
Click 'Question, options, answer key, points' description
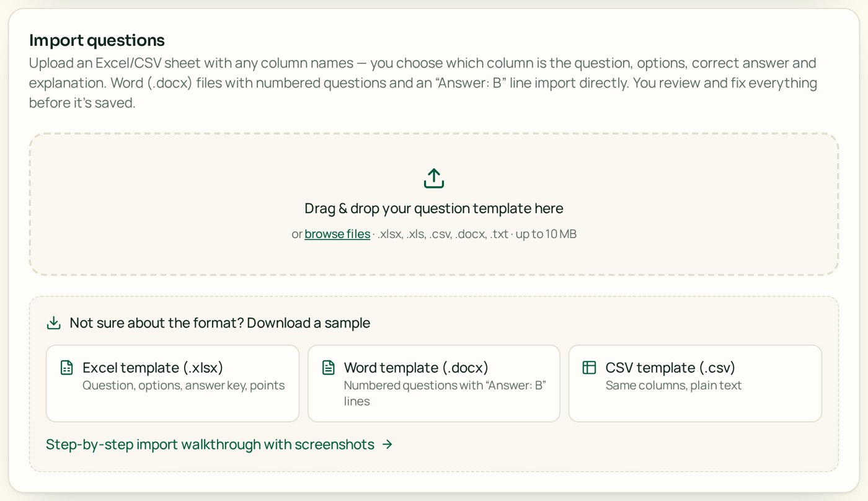click(x=184, y=386)
